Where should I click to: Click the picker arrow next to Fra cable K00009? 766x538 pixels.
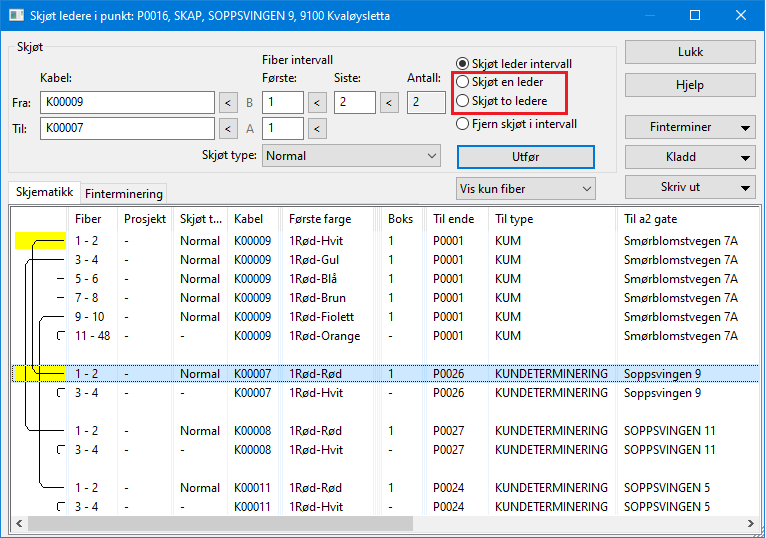[x=228, y=103]
